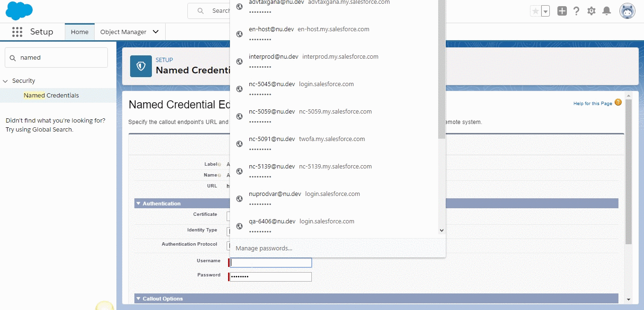Click the Help for this Page icon
The height and width of the screenshot is (310, 644).
click(618, 103)
